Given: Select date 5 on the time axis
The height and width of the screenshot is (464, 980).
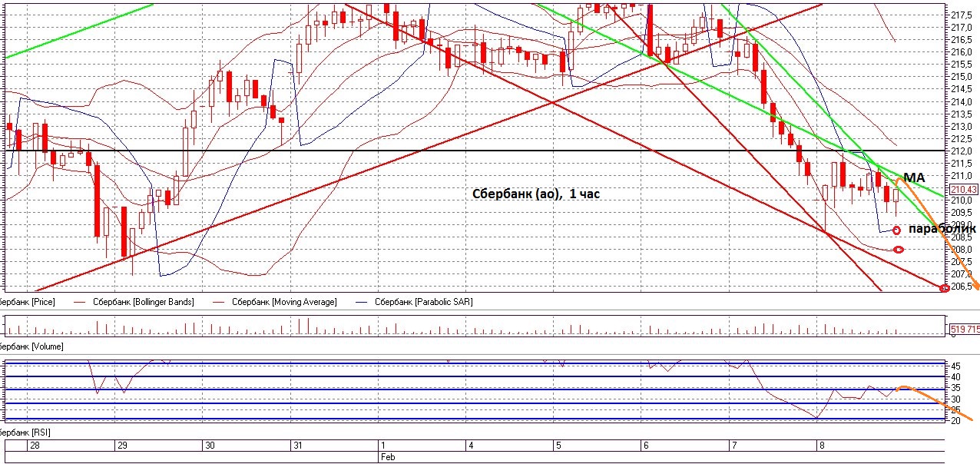Looking at the screenshot, I should 558,445.
